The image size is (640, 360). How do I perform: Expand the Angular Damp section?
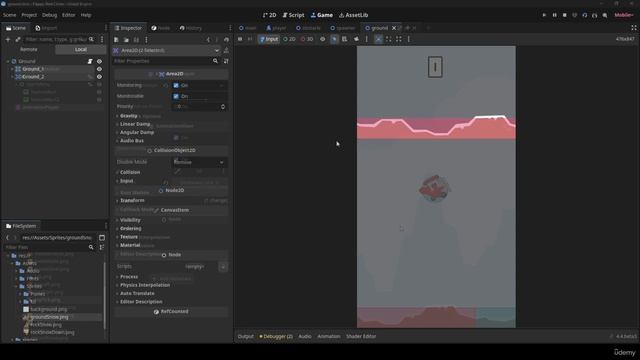tap(137, 132)
